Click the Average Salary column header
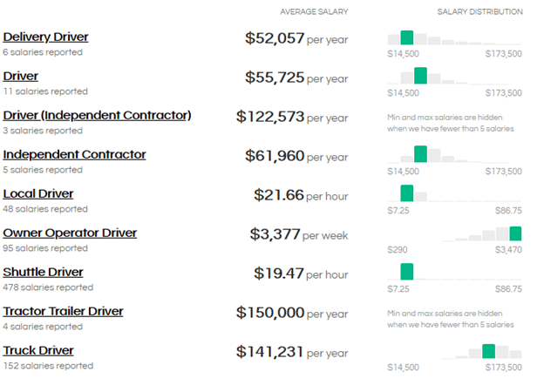 pyautogui.click(x=314, y=12)
